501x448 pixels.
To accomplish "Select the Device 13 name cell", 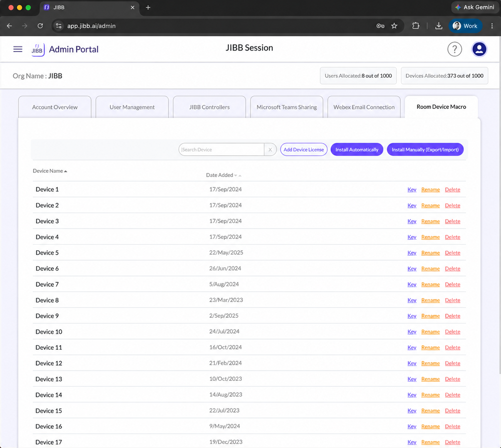I will (49, 379).
